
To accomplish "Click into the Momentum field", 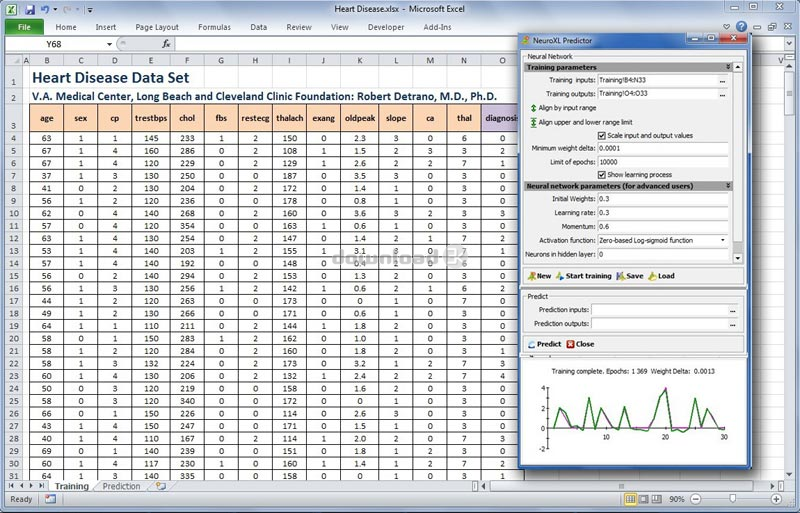I will tap(663, 227).
